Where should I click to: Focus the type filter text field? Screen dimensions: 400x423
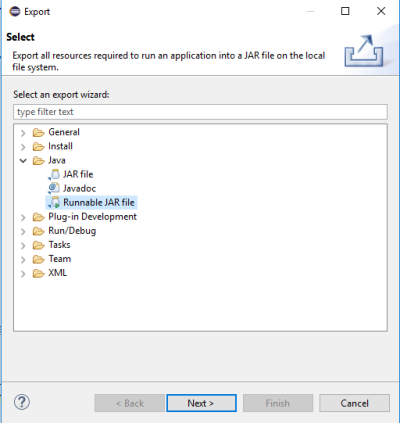pos(200,112)
